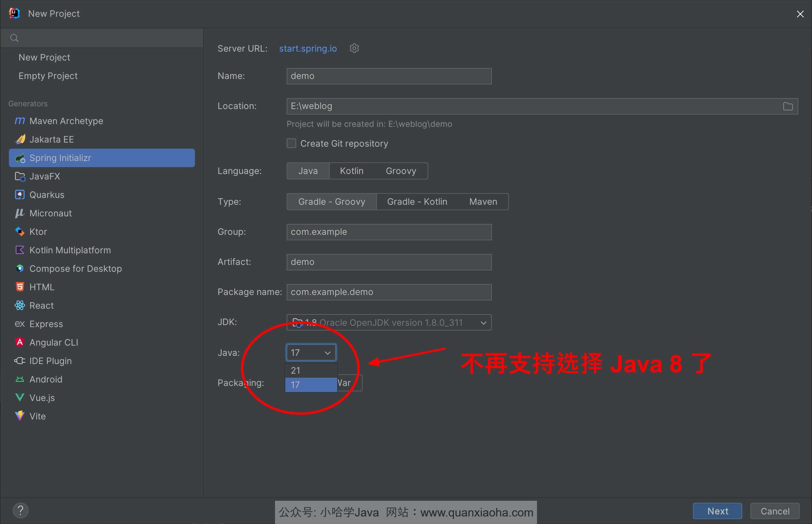
Task: Click the Quarkus generator icon
Action: pyautogui.click(x=20, y=195)
